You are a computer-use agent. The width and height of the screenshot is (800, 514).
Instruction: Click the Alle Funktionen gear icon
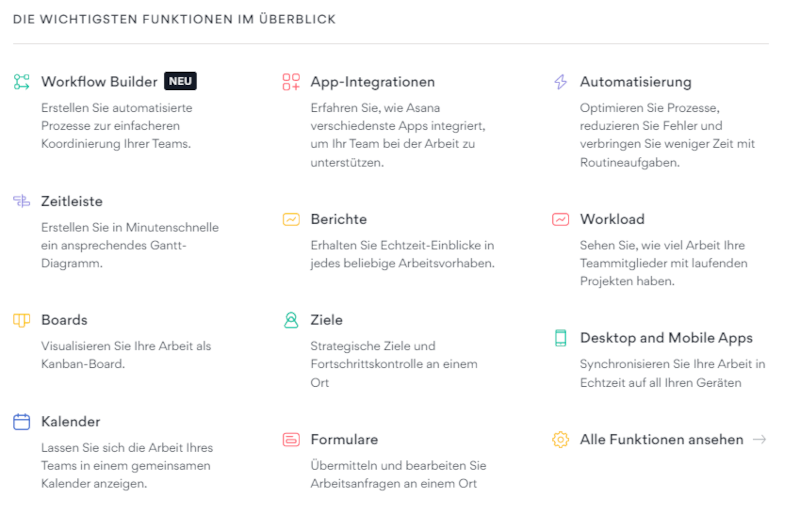[560, 439]
